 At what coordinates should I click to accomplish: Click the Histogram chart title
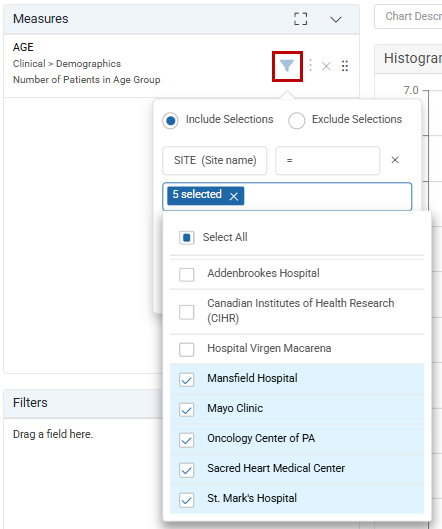(x=413, y=58)
